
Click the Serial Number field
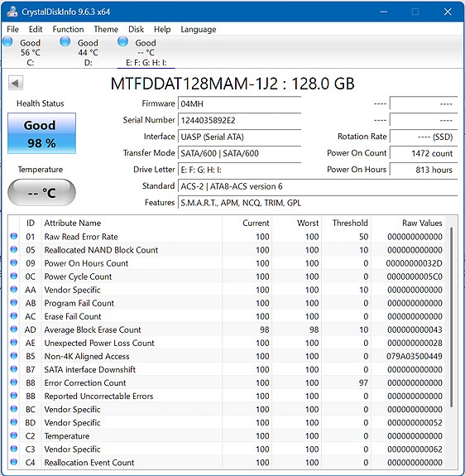coord(240,121)
